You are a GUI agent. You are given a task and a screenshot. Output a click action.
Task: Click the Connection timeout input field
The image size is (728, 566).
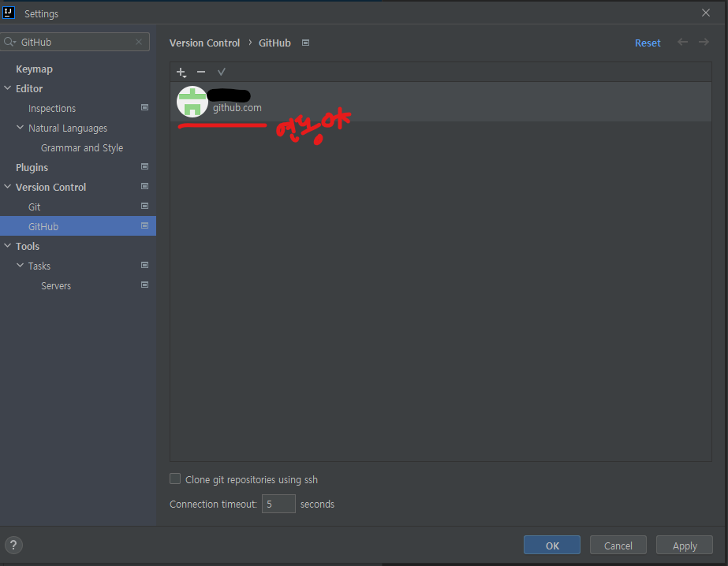click(278, 504)
